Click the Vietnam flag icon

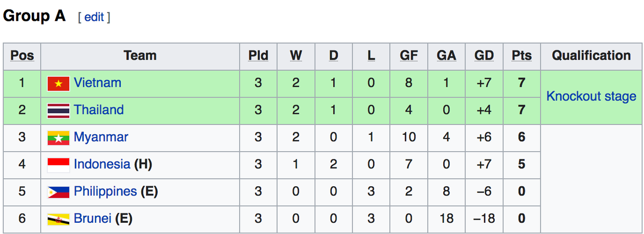[58, 84]
